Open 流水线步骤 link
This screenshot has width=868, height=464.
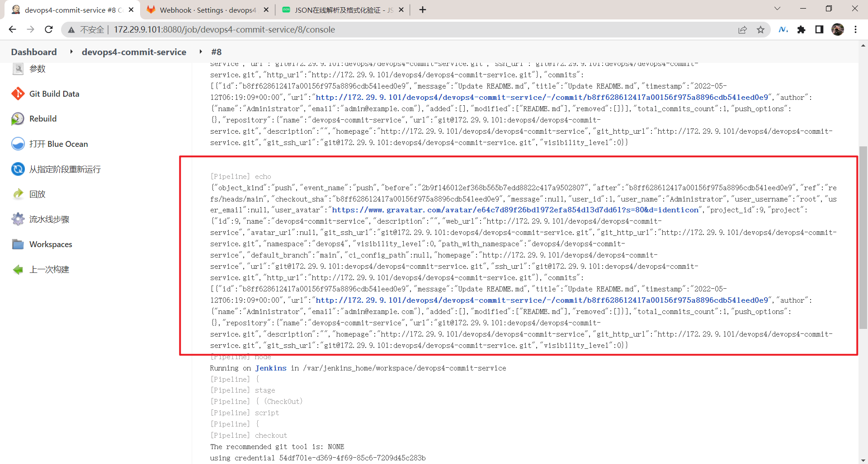pos(49,219)
